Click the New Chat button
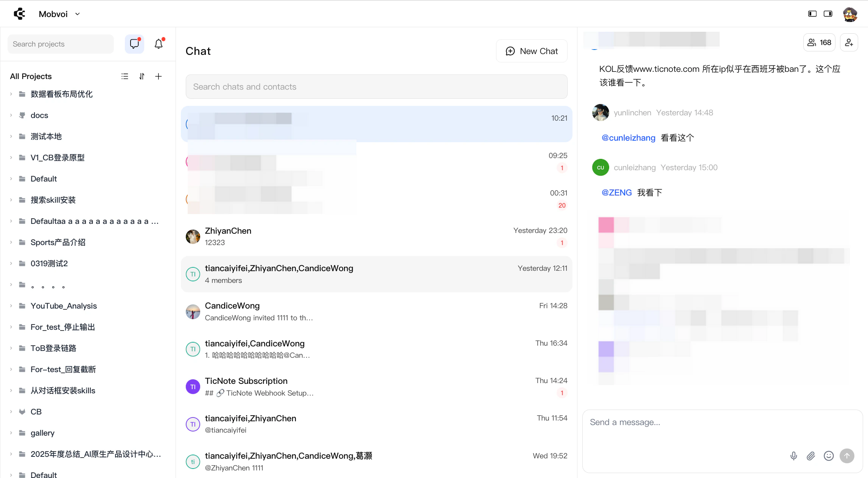 coord(532,51)
